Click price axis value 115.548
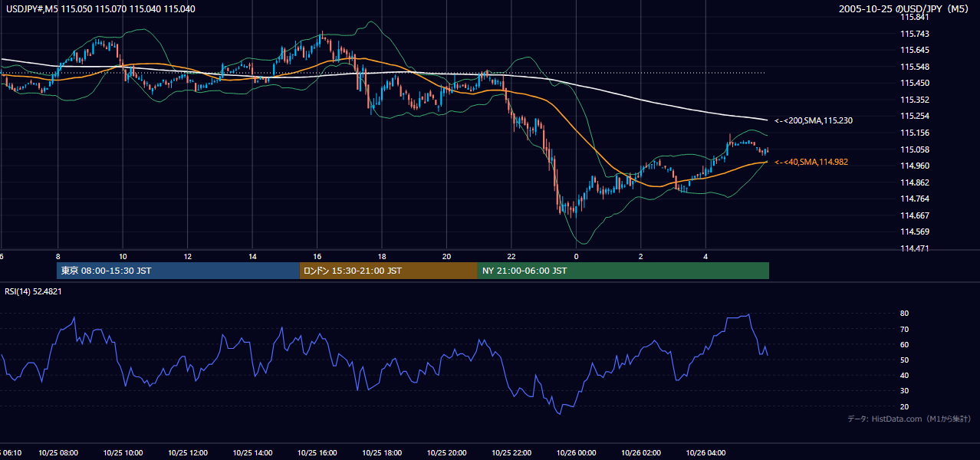 coord(914,67)
